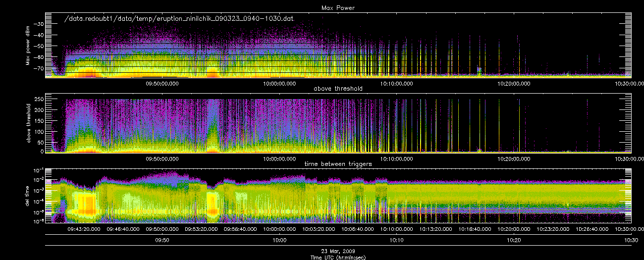Click the 150 tick on above threshold axis

click(x=39, y=120)
